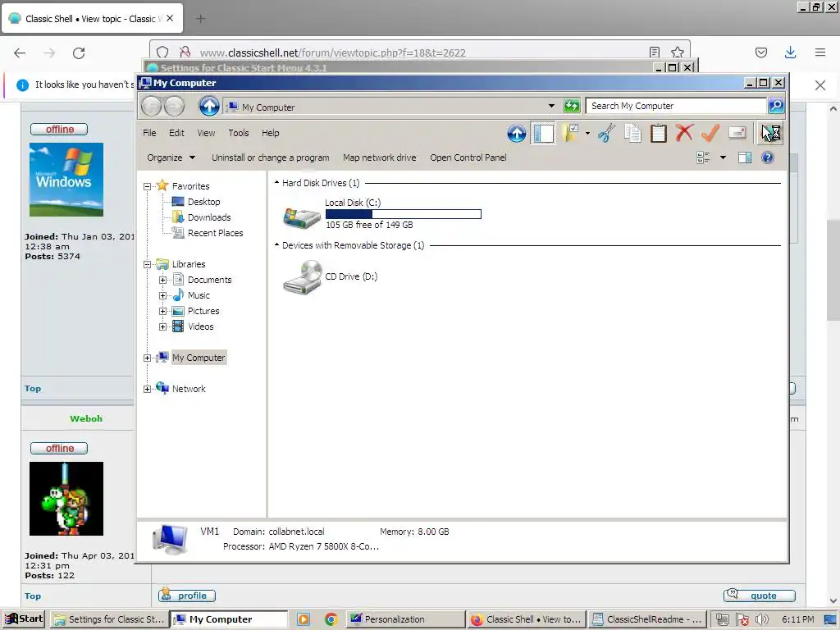The height and width of the screenshot is (630, 840).
Task: Expand the My Computer tree node
Action: [x=148, y=358]
